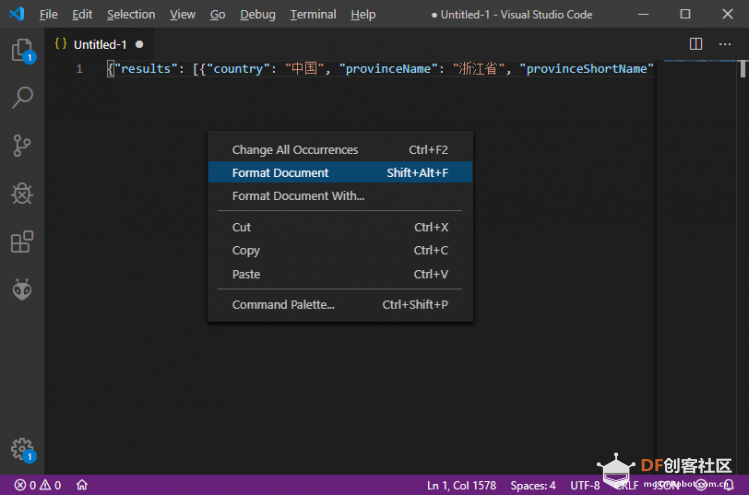This screenshot has height=495, width=749.
Task: Click Ln 1, Col 1578 in status bar
Action: [461, 485]
